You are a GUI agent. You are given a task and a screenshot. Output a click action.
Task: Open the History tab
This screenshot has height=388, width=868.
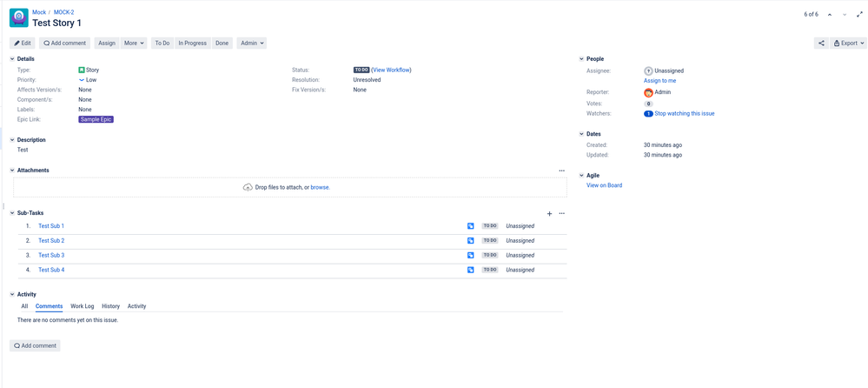pyautogui.click(x=110, y=306)
